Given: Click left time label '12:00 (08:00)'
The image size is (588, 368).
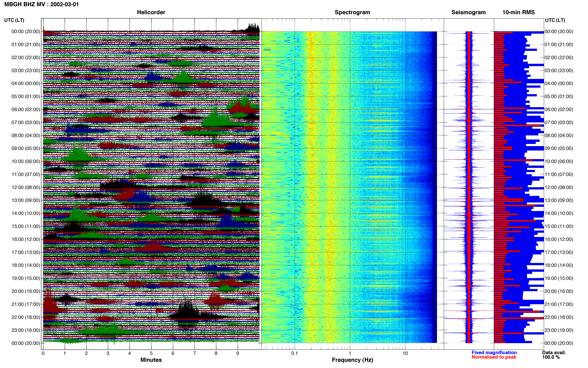Looking at the screenshot, I should click(x=26, y=187).
